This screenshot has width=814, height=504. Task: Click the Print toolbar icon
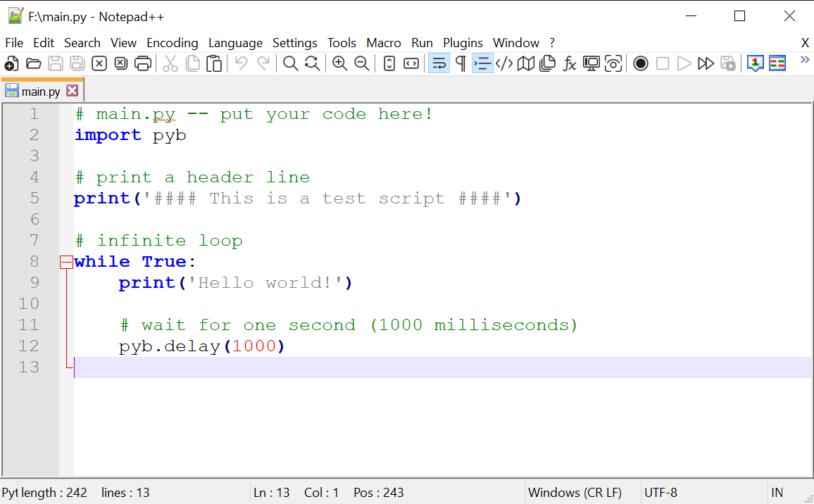[143, 64]
